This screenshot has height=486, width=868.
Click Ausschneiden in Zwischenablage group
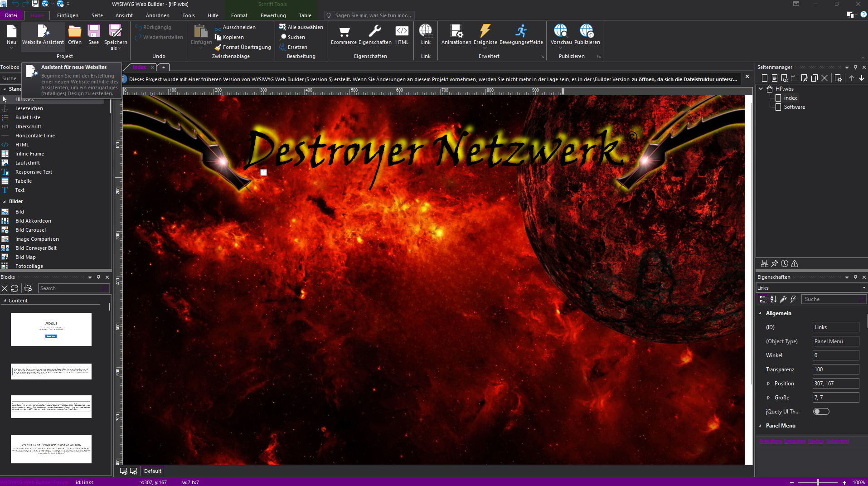coord(235,27)
